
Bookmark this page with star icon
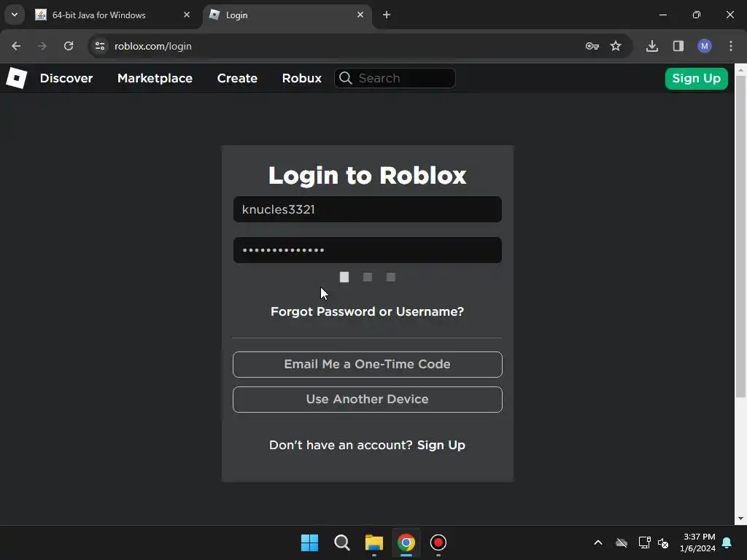(616, 46)
